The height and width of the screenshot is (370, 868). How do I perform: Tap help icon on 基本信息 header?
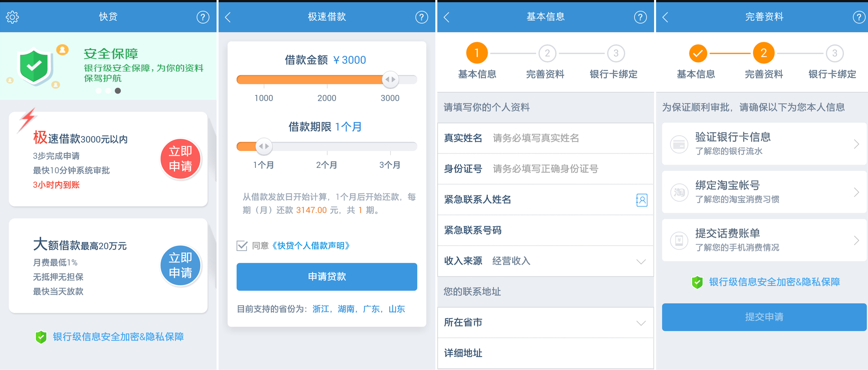[x=640, y=17]
